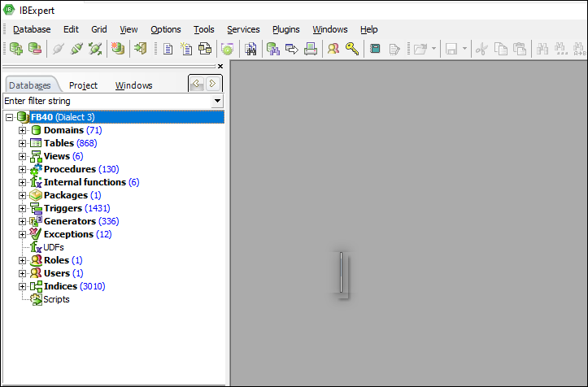Click the Connect to Database plug icon
The image size is (588, 387).
click(x=58, y=49)
